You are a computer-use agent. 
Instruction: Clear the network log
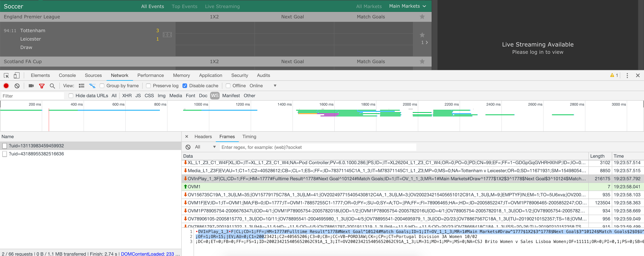(x=17, y=86)
